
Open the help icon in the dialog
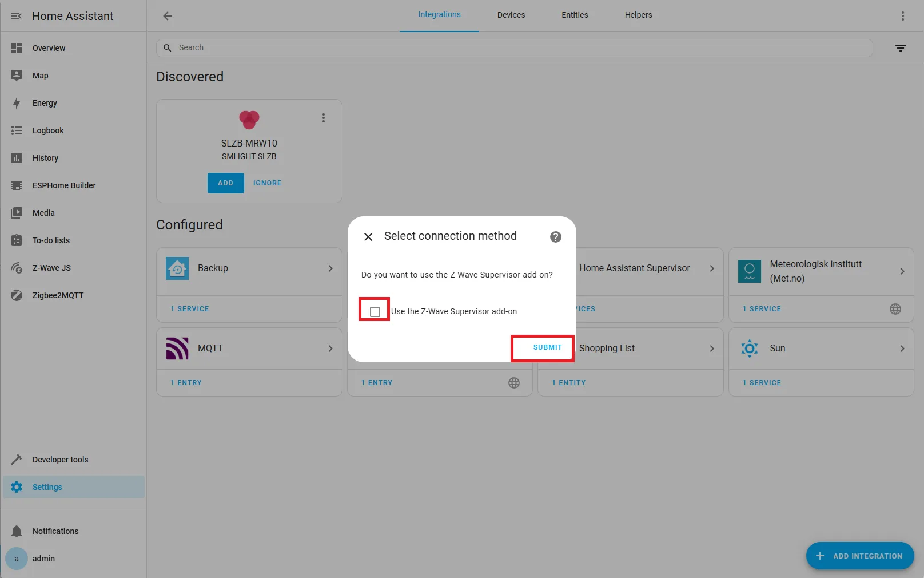(x=555, y=236)
